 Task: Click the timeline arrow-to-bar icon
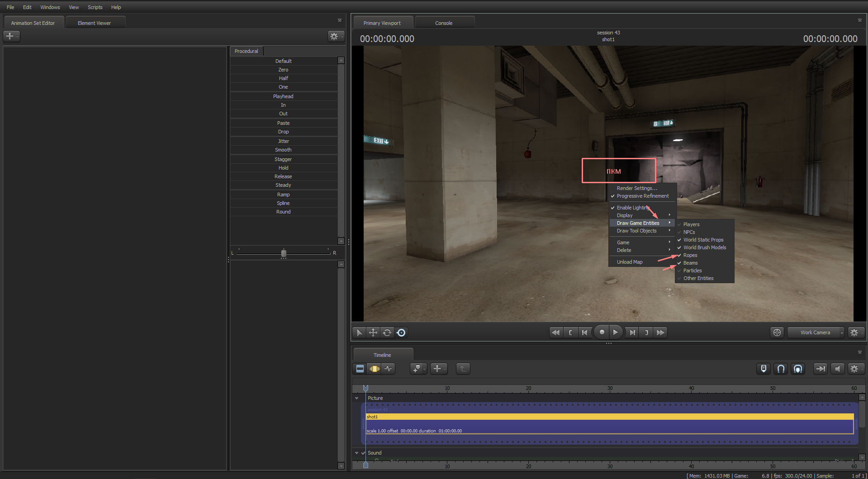[820, 369]
